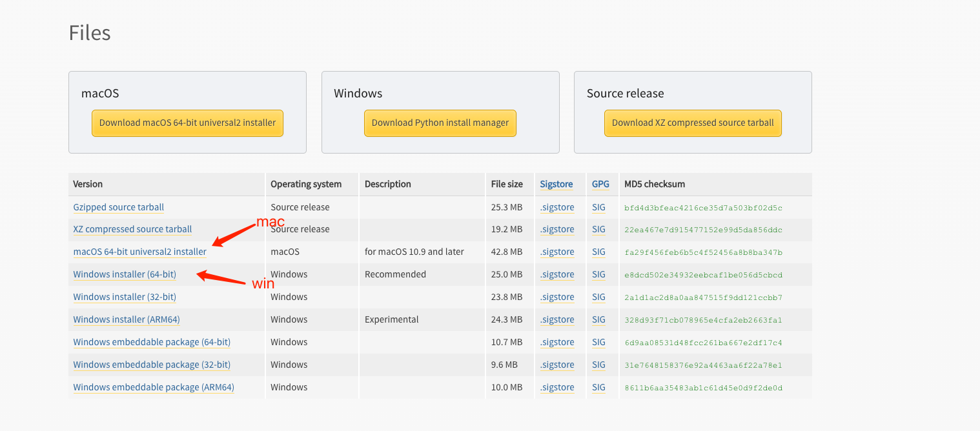Open .sigstore for Gzipped source tarball

click(x=557, y=207)
